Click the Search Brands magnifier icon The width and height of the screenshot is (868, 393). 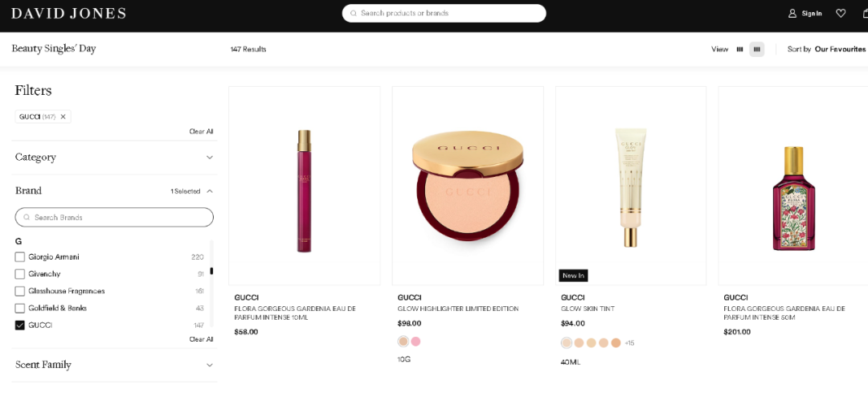coord(27,218)
